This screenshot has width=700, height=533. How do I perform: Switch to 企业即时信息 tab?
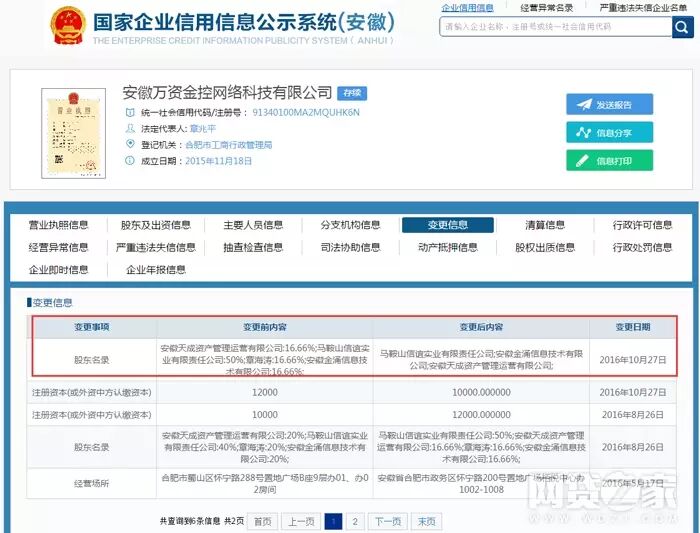(x=58, y=270)
